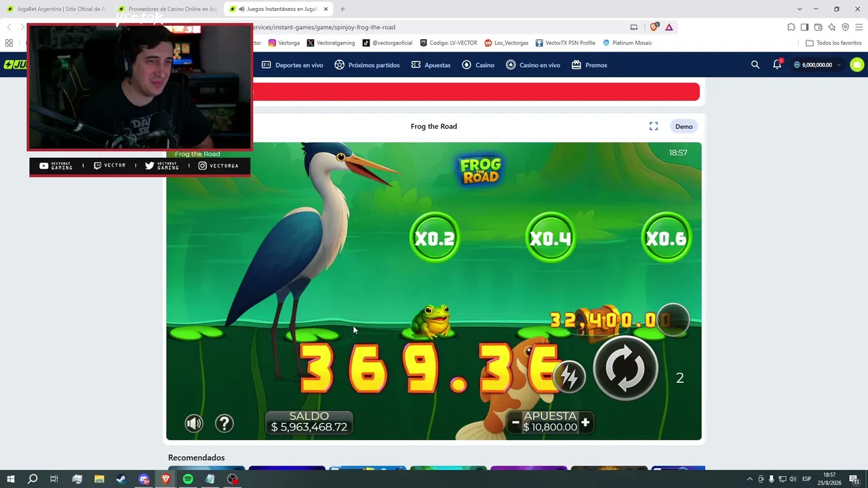Open the notifications bell
The width and height of the screenshot is (868, 488).
pyautogui.click(x=777, y=64)
